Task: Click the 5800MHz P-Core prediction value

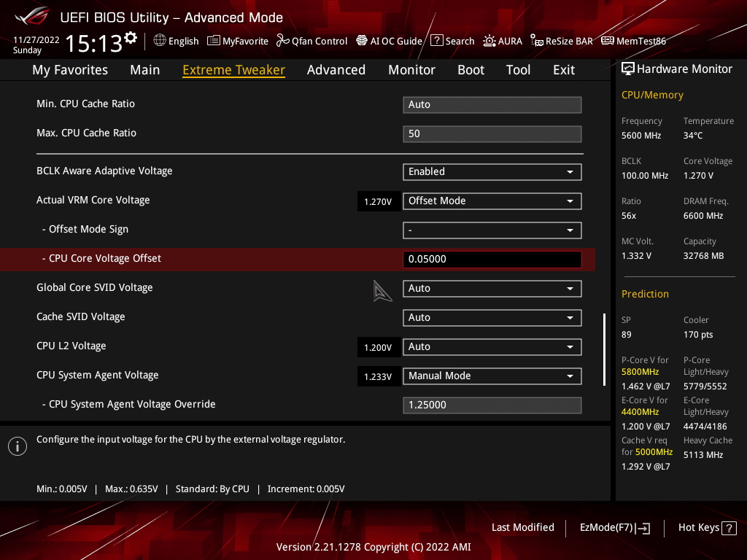Action: tap(640, 372)
